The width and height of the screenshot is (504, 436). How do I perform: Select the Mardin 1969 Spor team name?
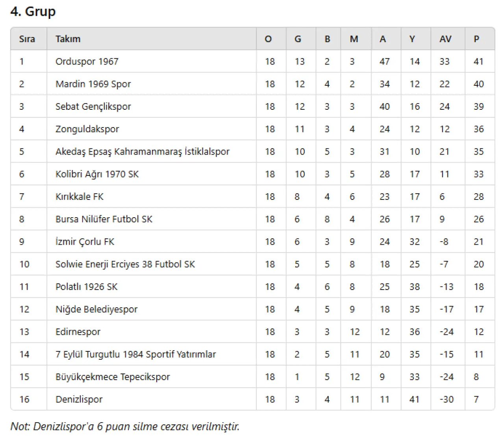[93, 84]
